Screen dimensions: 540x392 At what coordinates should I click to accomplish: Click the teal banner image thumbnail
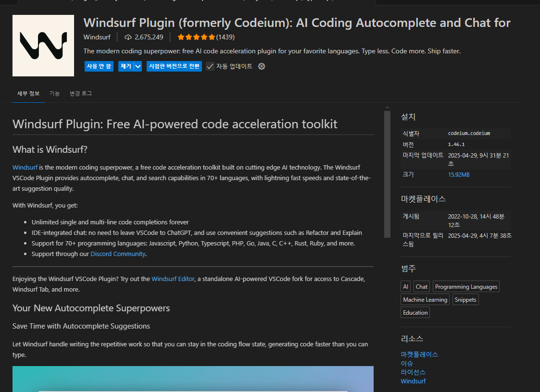tap(193, 379)
